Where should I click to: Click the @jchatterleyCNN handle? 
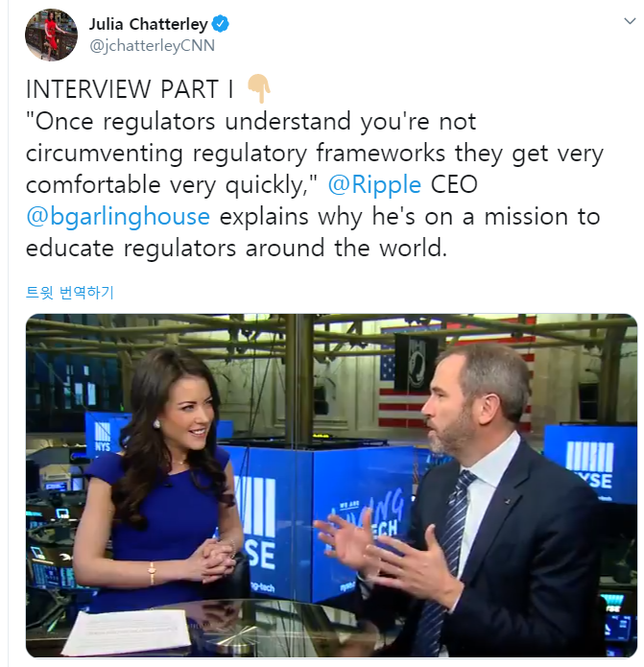(152, 45)
